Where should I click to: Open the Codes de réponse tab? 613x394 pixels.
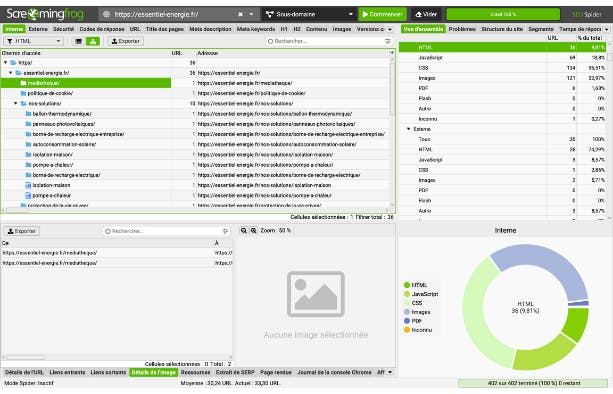click(x=102, y=29)
